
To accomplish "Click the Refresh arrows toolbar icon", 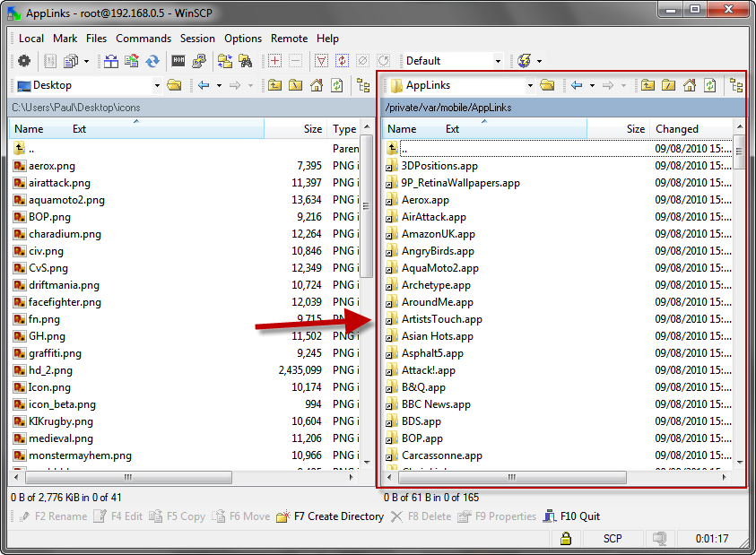I will click(x=152, y=61).
